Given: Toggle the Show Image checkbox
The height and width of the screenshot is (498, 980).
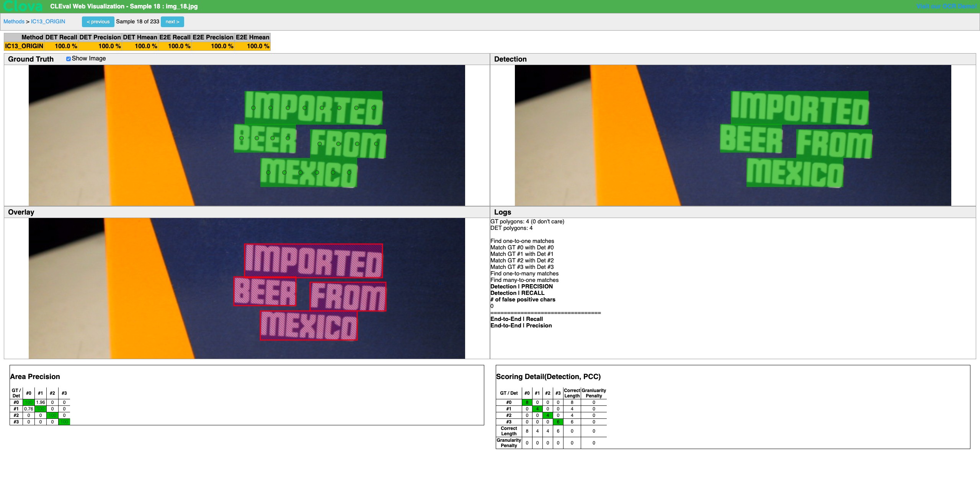Looking at the screenshot, I should coord(69,59).
